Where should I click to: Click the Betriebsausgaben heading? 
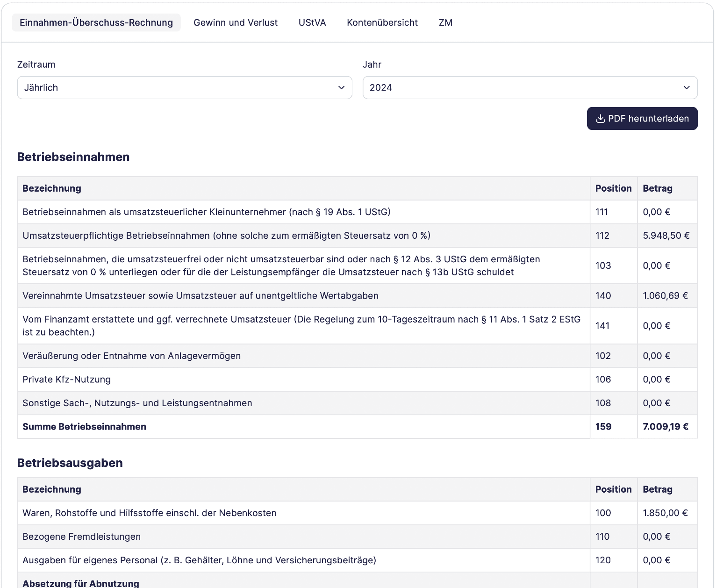click(70, 463)
